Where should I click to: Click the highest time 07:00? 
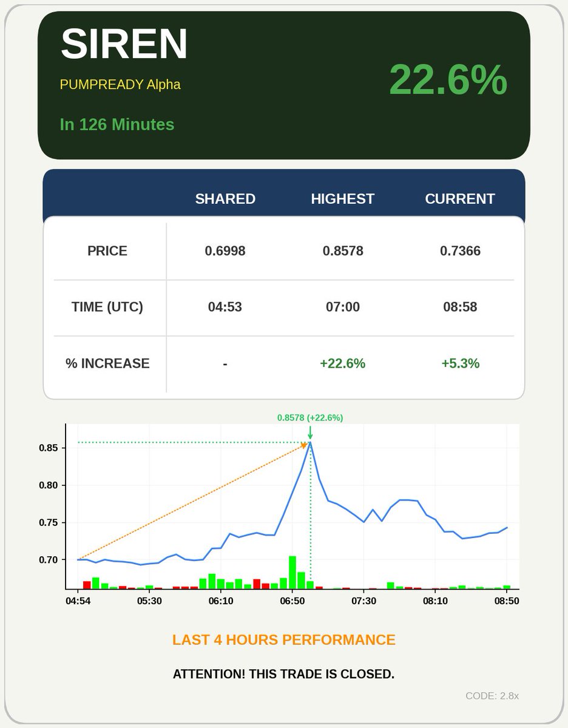click(343, 307)
